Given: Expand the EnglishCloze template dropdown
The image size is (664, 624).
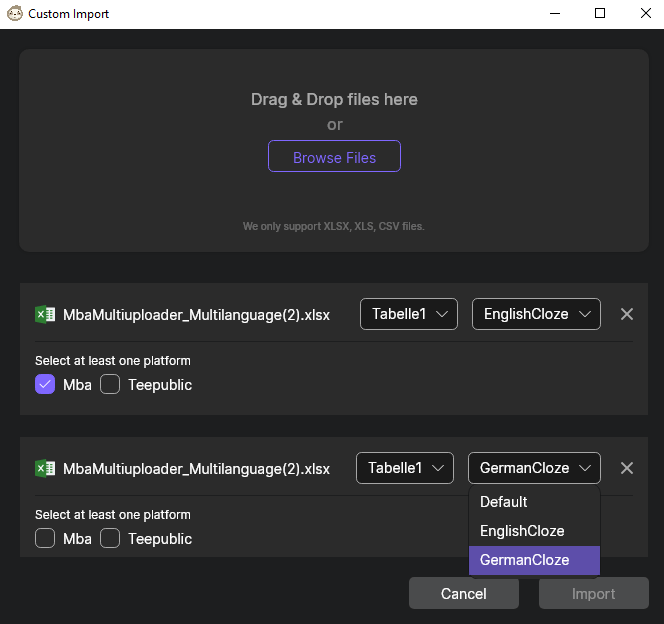Looking at the screenshot, I should click(536, 314).
